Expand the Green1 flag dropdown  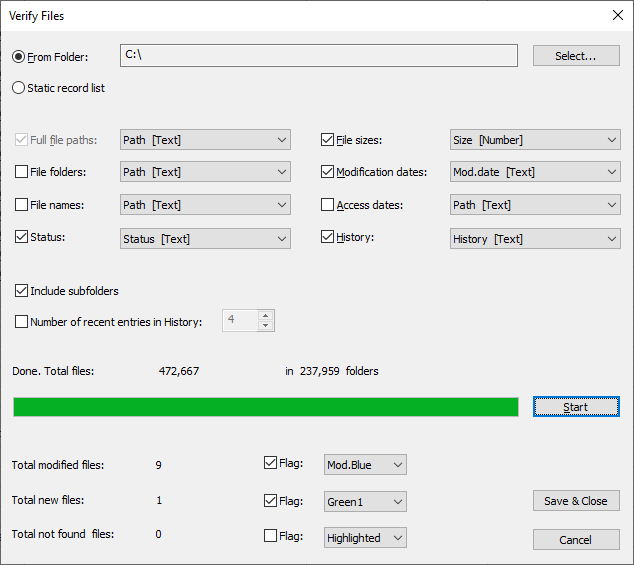click(x=365, y=501)
